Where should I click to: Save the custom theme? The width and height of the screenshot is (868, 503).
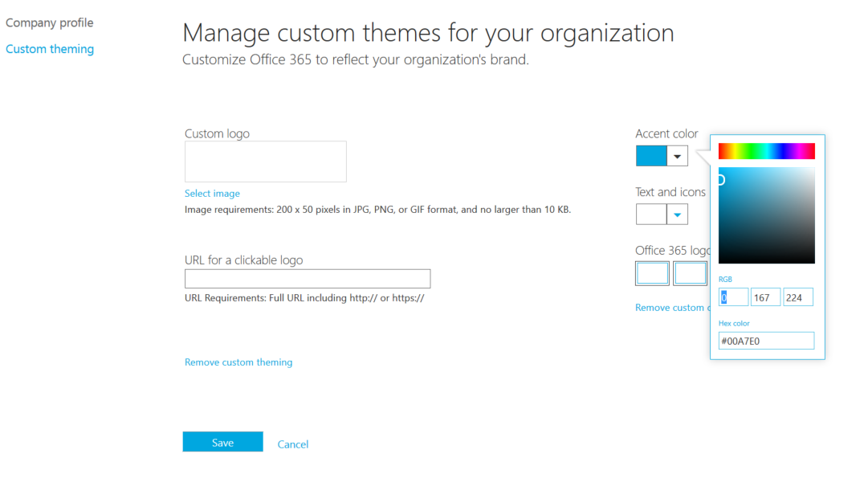[x=222, y=441]
